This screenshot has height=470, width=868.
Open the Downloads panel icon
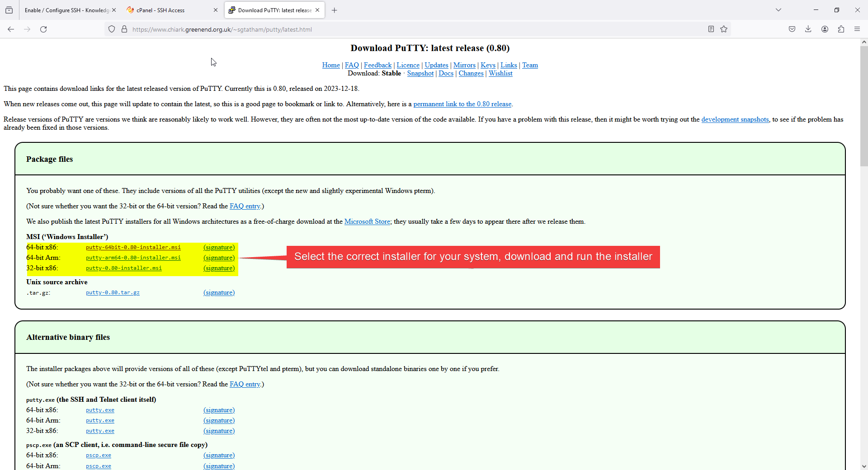(808, 29)
